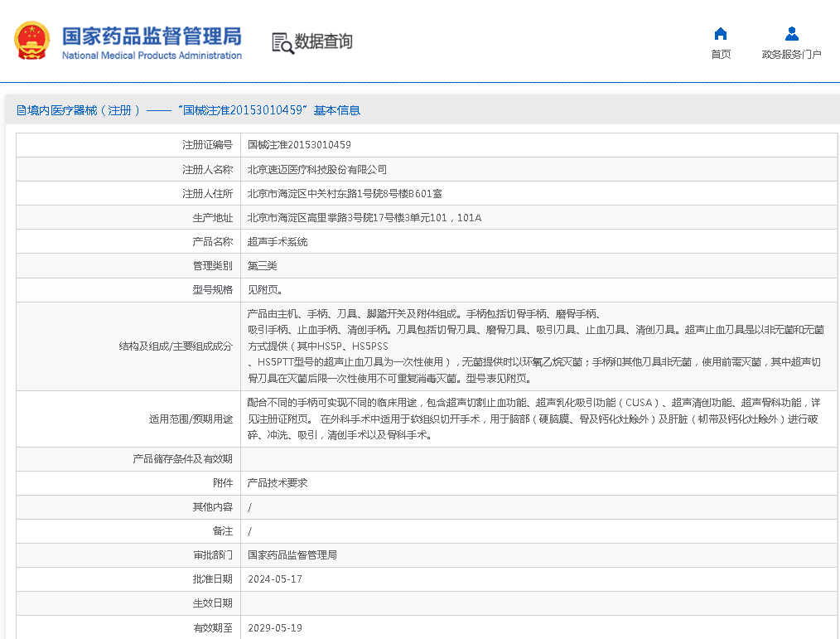840x639 pixels.
Task: Click the 国家药品监督管理局 site title
Action: [152, 36]
